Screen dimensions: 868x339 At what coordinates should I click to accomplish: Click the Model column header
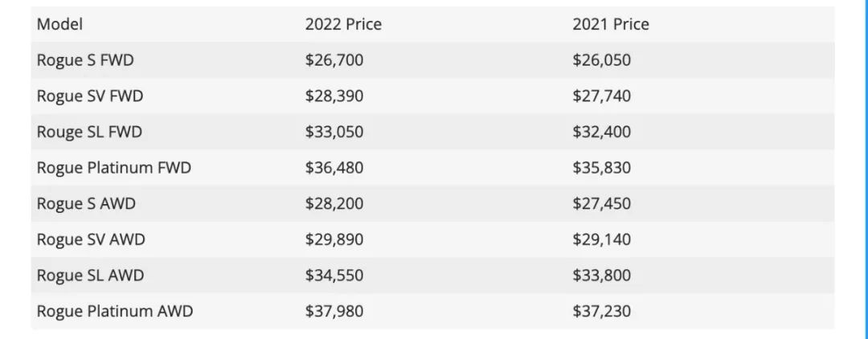tap(59, 24)
